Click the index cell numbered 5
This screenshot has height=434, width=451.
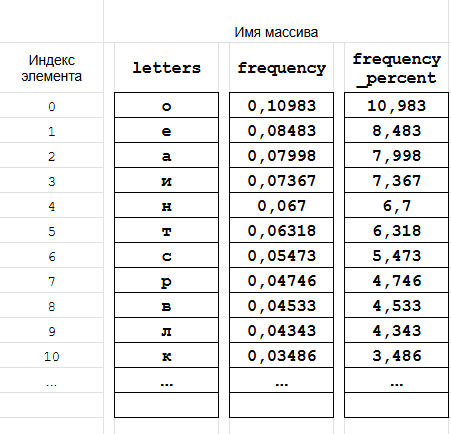click(51, 231)
